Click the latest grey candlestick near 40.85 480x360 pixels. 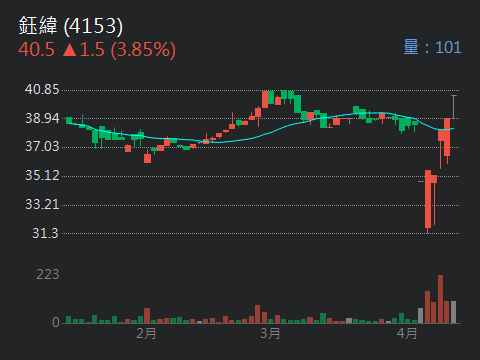pos(454,107)
